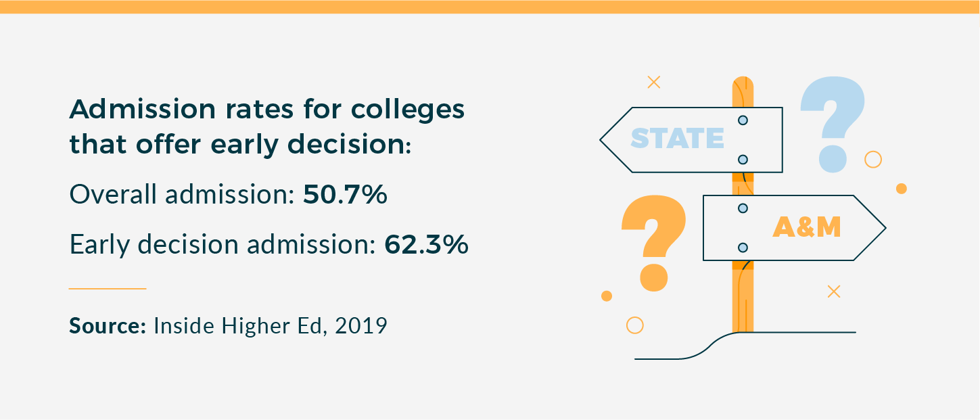Screen dimensions: 980x420
Task: Click the orange signpost pole
Action: click(743, 204)
